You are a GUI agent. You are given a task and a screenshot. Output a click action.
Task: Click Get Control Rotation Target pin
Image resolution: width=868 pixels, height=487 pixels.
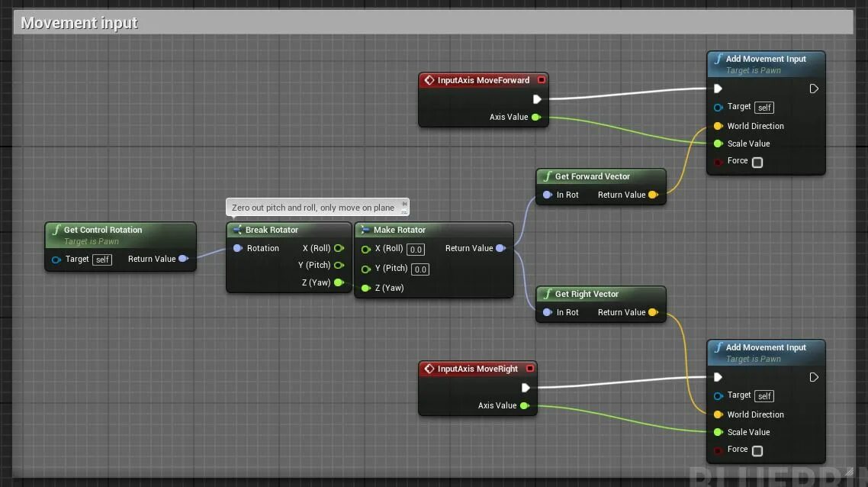coord(56,260)
